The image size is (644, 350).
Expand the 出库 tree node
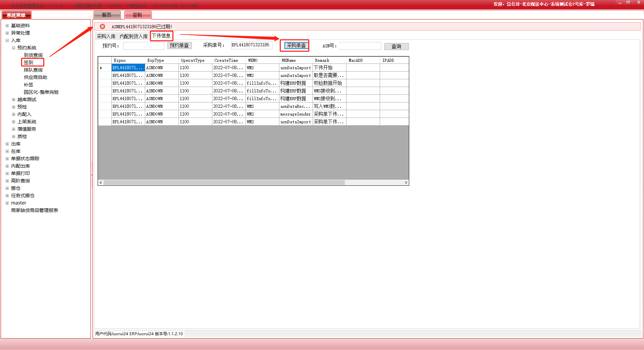click(x=7, y=144)
